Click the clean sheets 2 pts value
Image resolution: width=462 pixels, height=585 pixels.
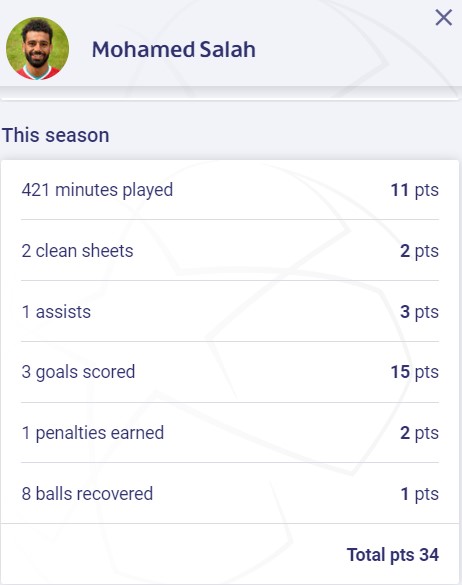pyautogui.click(x=419, y=251)
